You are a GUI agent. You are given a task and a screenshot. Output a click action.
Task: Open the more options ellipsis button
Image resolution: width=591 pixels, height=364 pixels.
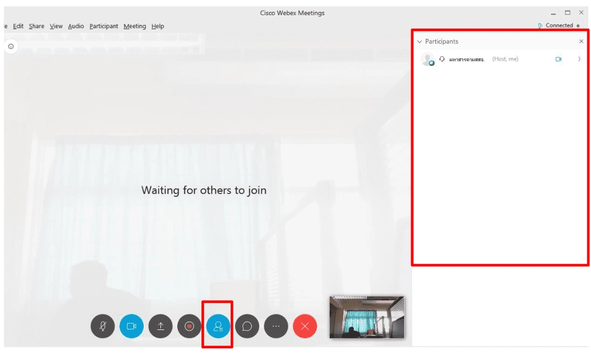(276, 326)
